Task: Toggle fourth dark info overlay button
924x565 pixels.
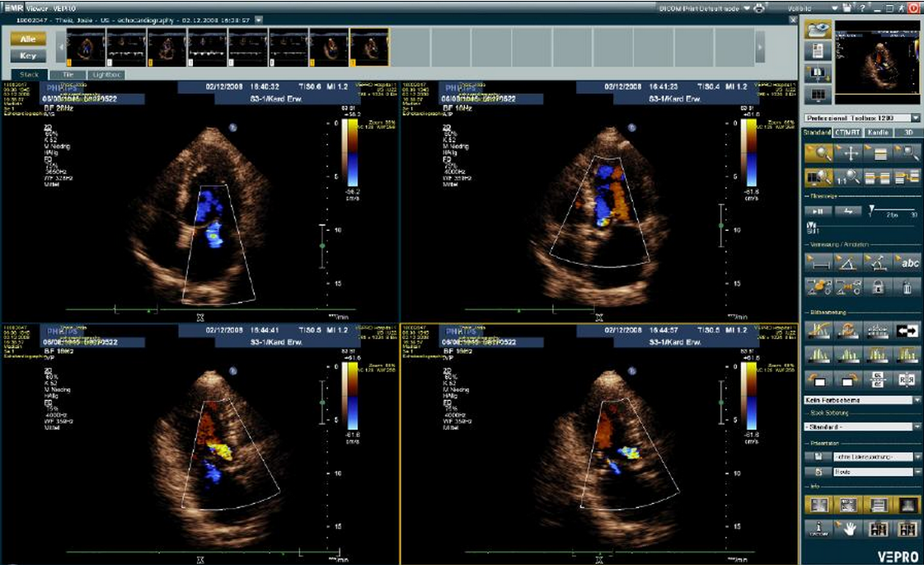Action: [x=907, y=505]
